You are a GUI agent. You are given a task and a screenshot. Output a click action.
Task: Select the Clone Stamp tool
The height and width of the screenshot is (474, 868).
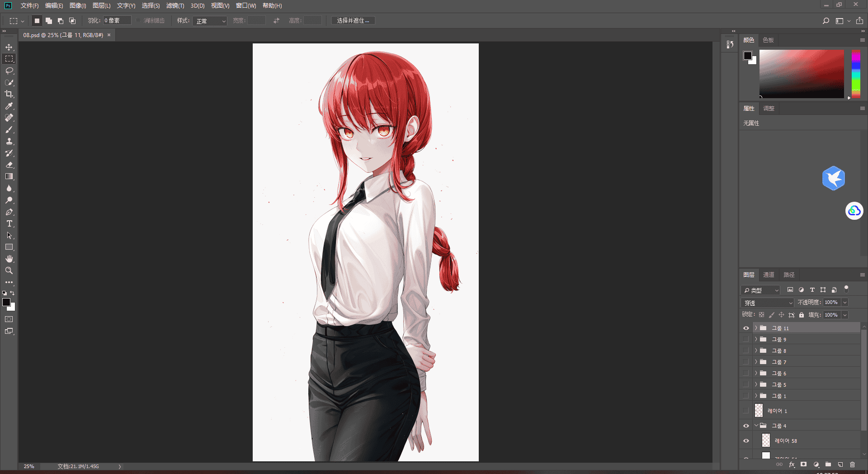pyautogui.click(x=9, y=141)
